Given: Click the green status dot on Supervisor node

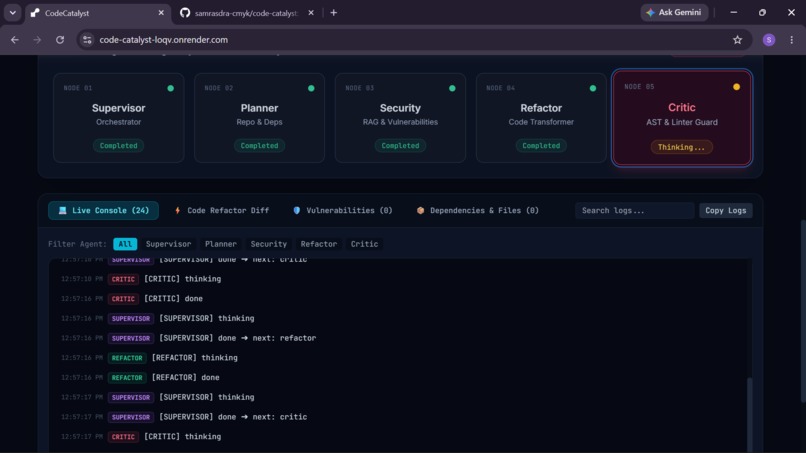Looking at the screenshot, I should click(x=171, y=88).
